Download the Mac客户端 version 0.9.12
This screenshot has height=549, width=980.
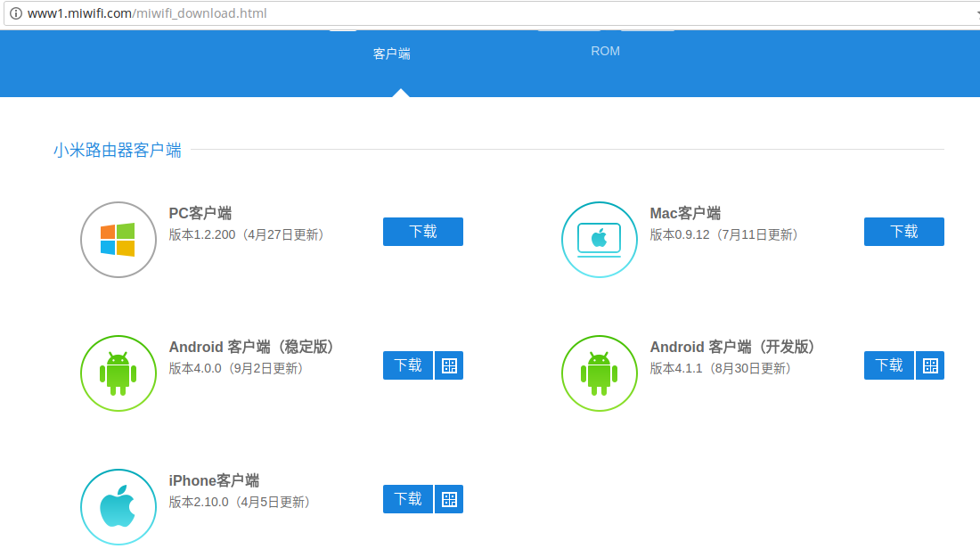[904, 232]
